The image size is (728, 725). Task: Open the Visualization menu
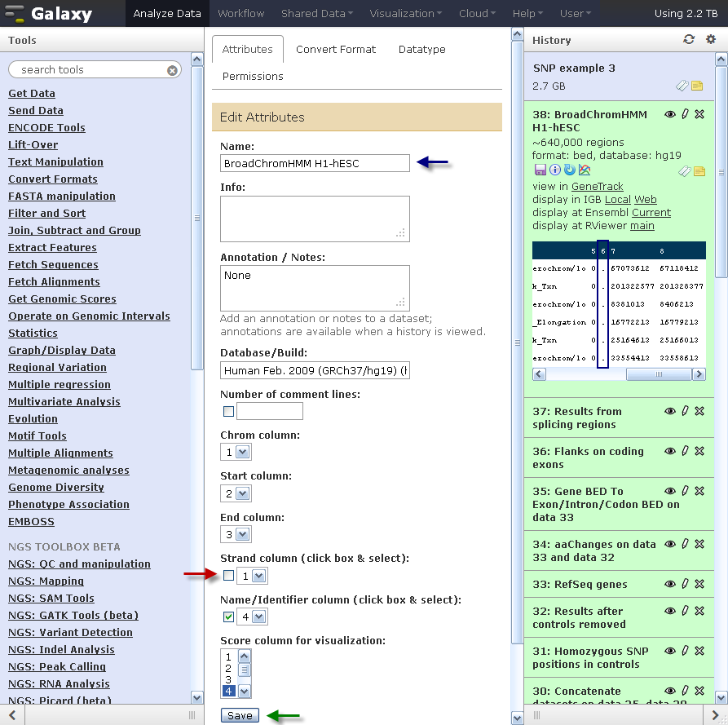(x=405, y=14)
